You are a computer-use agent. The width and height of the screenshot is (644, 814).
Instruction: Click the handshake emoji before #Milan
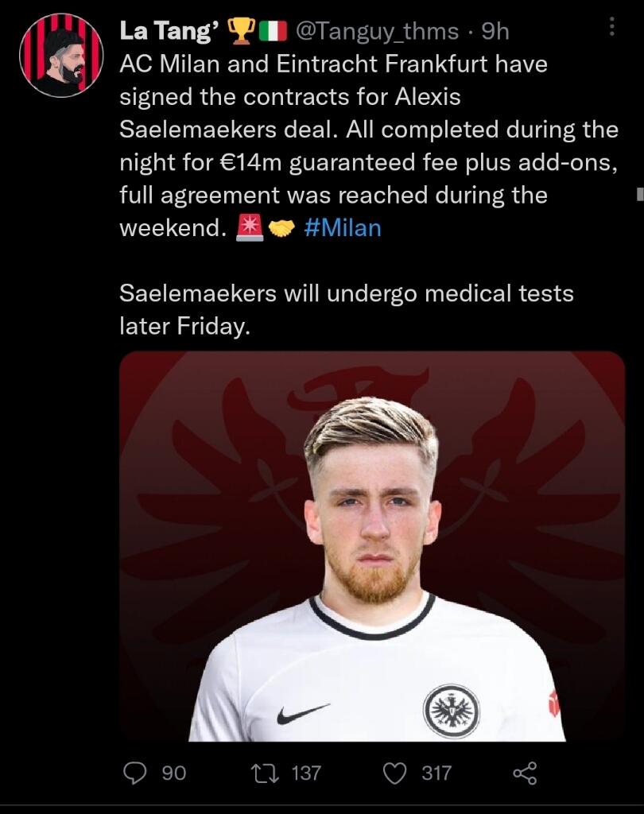(x=281, y=228)
